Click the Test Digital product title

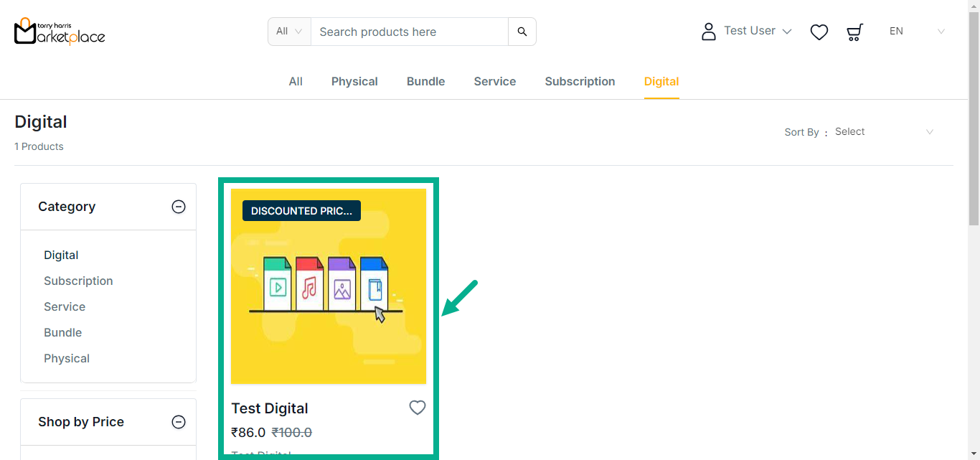point(270,408)
